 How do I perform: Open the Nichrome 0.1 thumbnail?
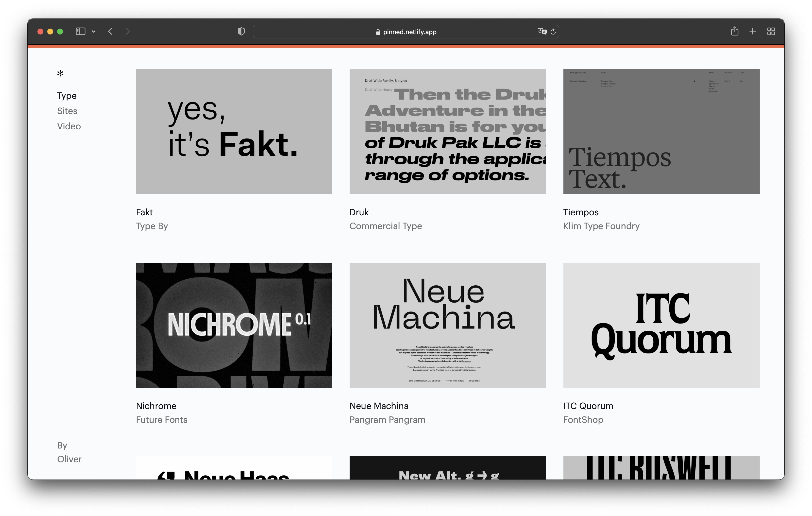234,325
